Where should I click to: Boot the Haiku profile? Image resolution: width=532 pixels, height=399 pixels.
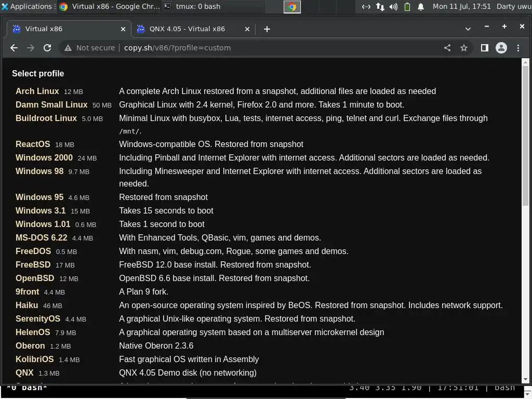pos(27,305)
